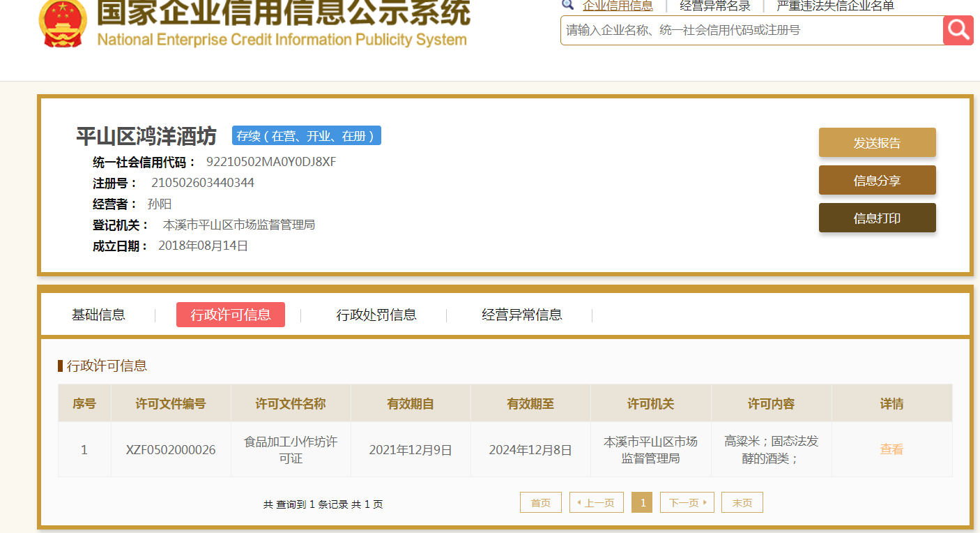Click the 许可文件编号 column header
This screenshot has width=980, height=533.
(171, 403)
